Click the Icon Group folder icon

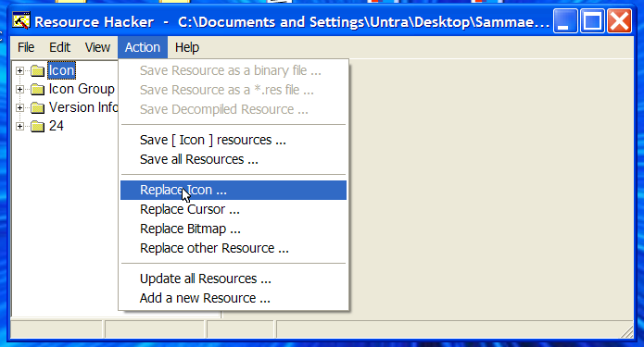tap(38, 89)
